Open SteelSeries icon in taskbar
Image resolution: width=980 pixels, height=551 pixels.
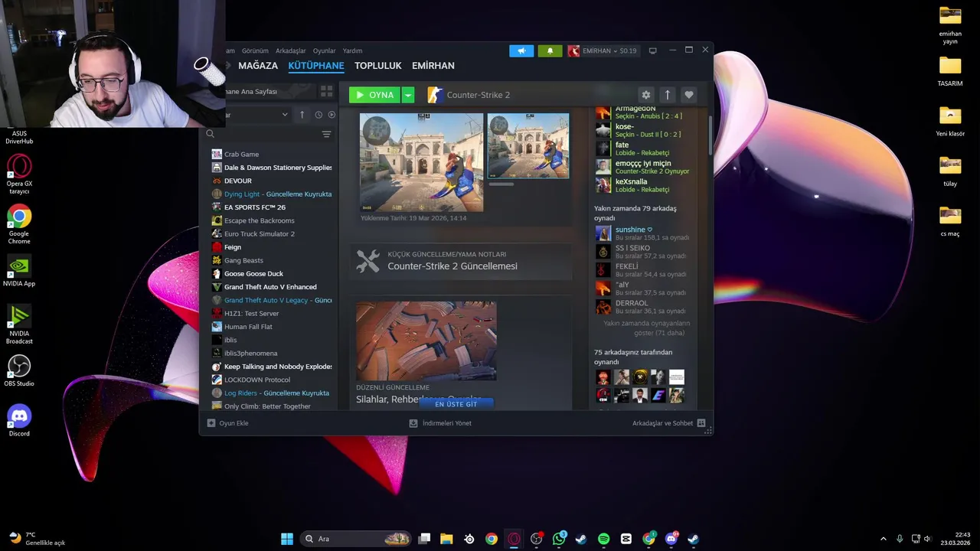pyautogui.click(x=469, y=539)
